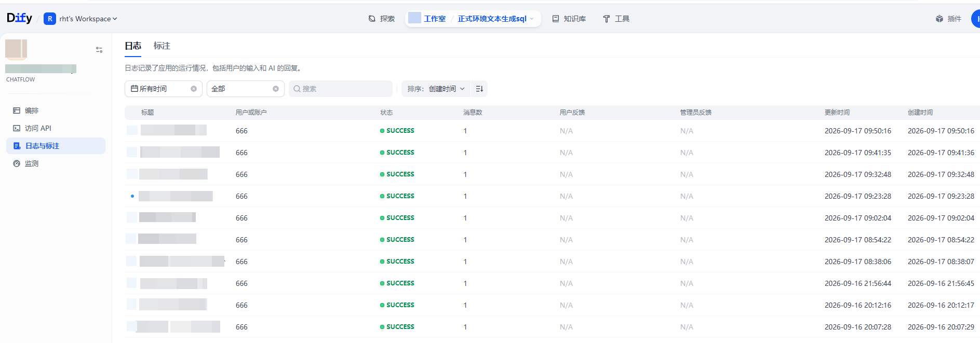Open the log row updated 2026-09-16 20:12:16
This screenshot has width=980, height=343.
click(552, 305)
